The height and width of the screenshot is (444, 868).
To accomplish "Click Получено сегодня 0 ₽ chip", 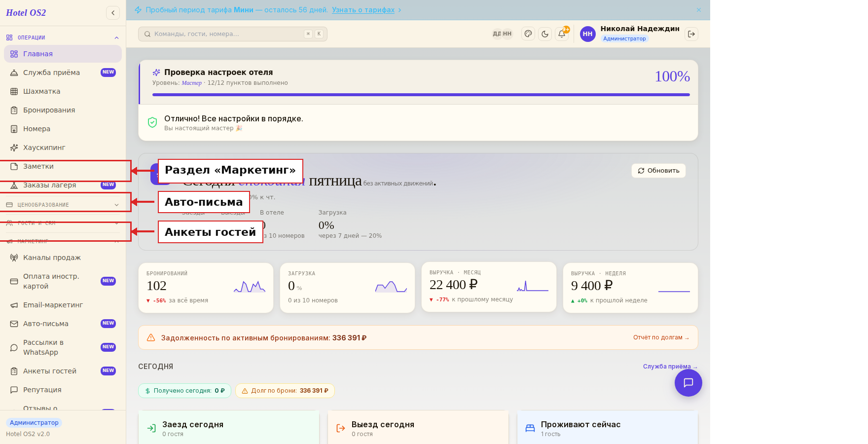I will coord(185,391).
